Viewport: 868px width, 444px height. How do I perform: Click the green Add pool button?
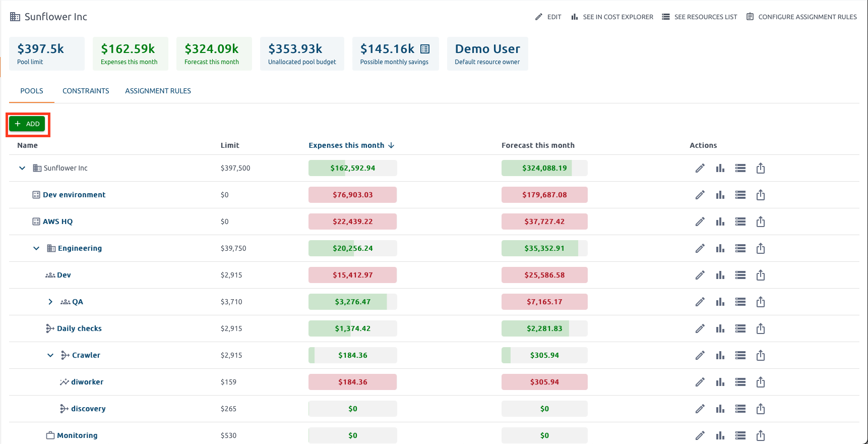click(27, 124)
